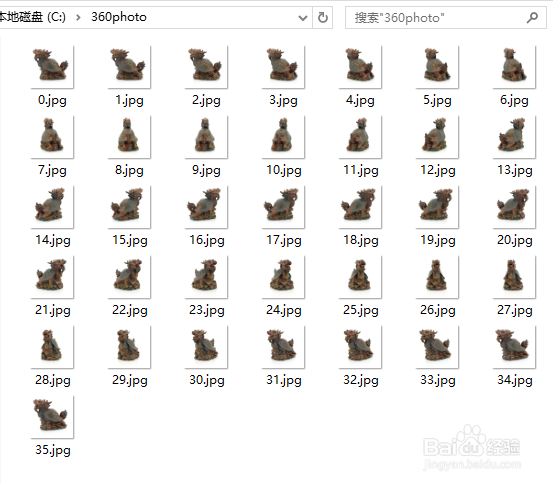The width and height of the screenshot is (553, 484).
Task: Pick the 22.jpg thumbnail
Action: (x=129, y=277)
